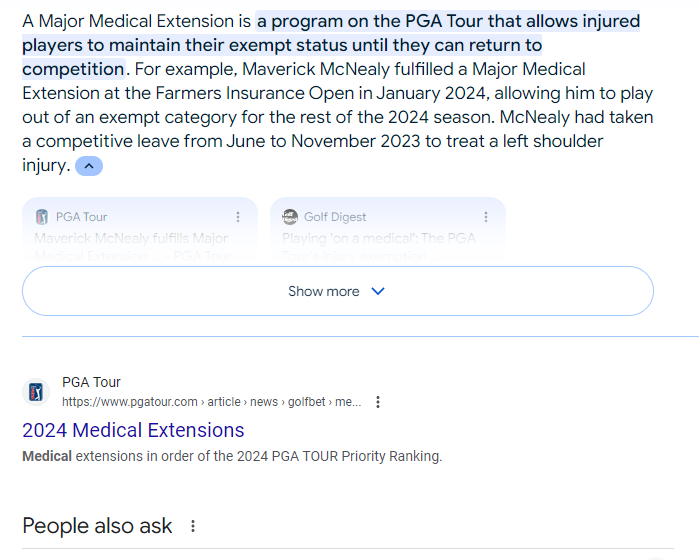The image size is (699, 560).
Task: Click the People also ask heading
Action: [97, 526]
